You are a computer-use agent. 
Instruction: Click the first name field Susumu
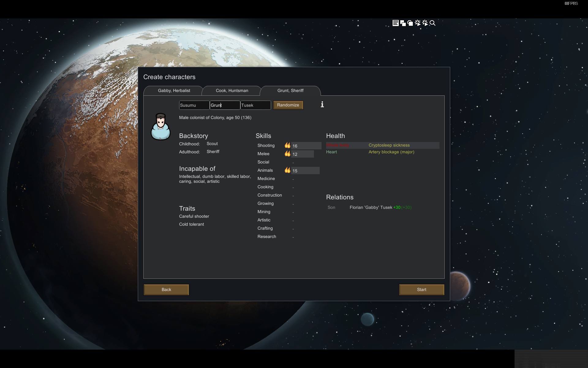(194, 105)
